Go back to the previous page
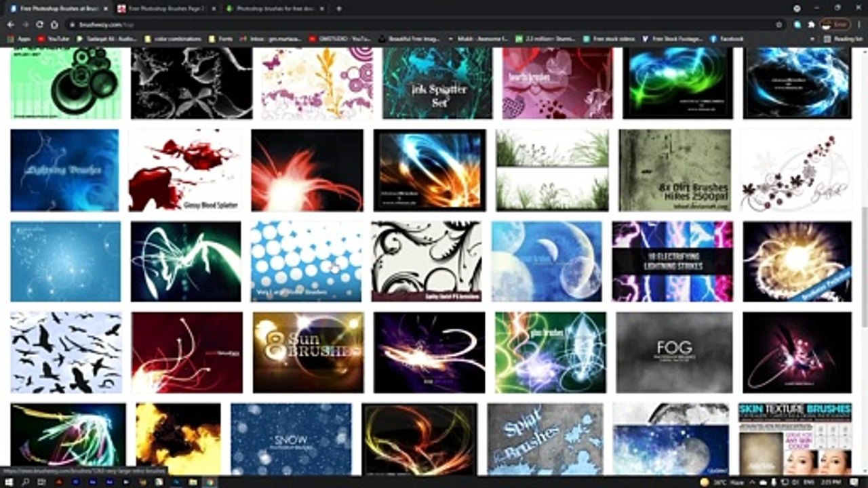The height and width of the screenshot is (488, 868). (x=11, y=24)
